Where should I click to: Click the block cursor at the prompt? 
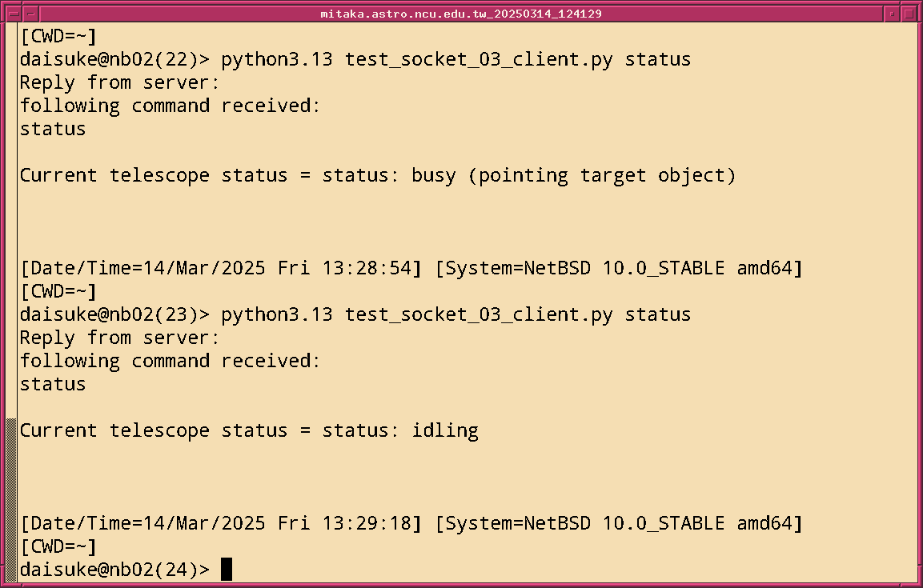click(x=227, y=569)
